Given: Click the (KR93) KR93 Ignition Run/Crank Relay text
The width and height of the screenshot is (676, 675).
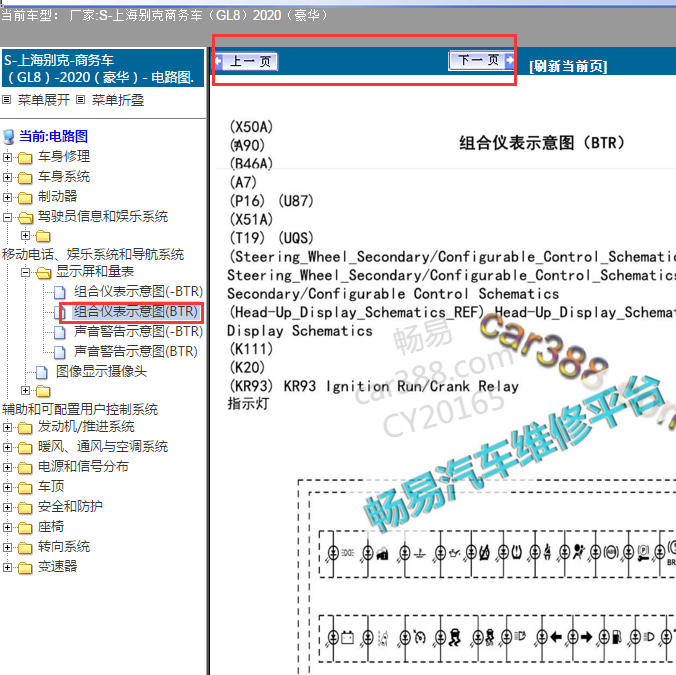Looking at the screenshot, I should tap(373, 386).
